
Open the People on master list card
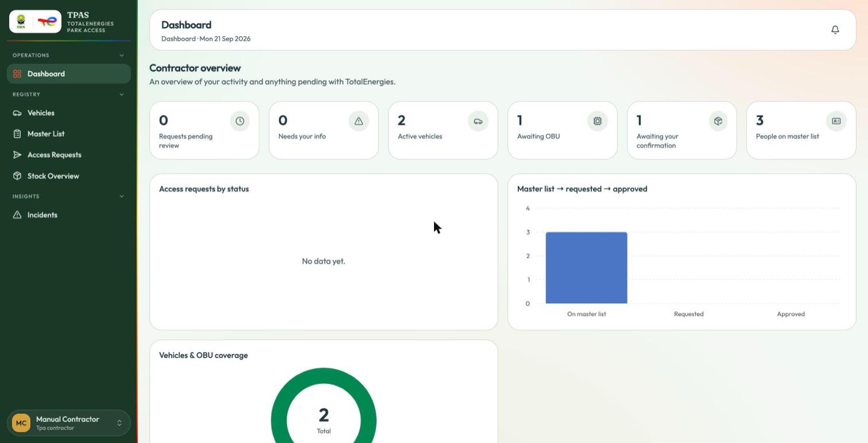pyautogui.click(x=801, y=130)
